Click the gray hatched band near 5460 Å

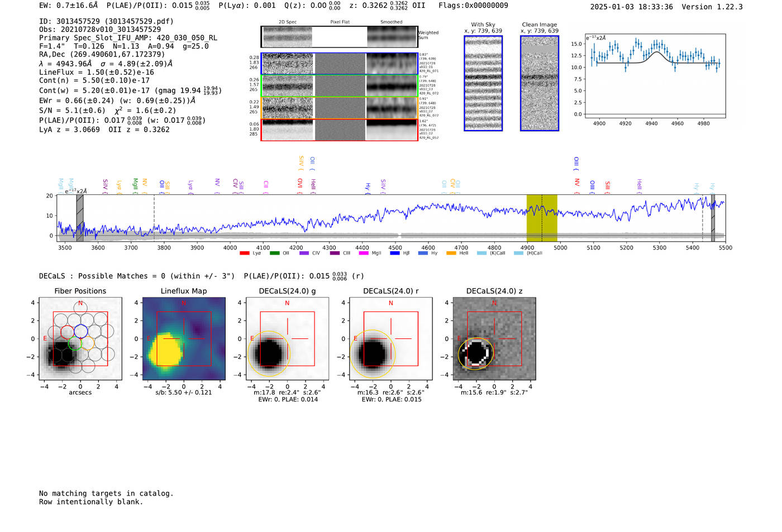[x=713, y=218]
